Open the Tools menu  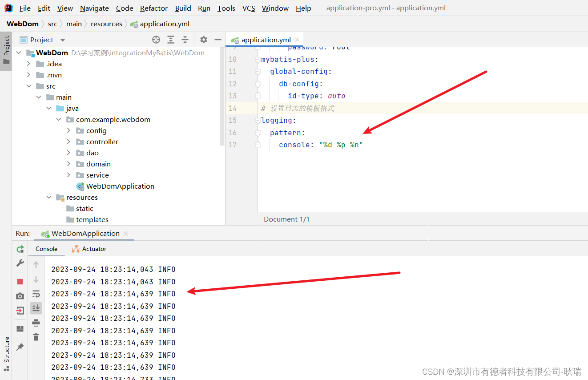pos(226,8)
